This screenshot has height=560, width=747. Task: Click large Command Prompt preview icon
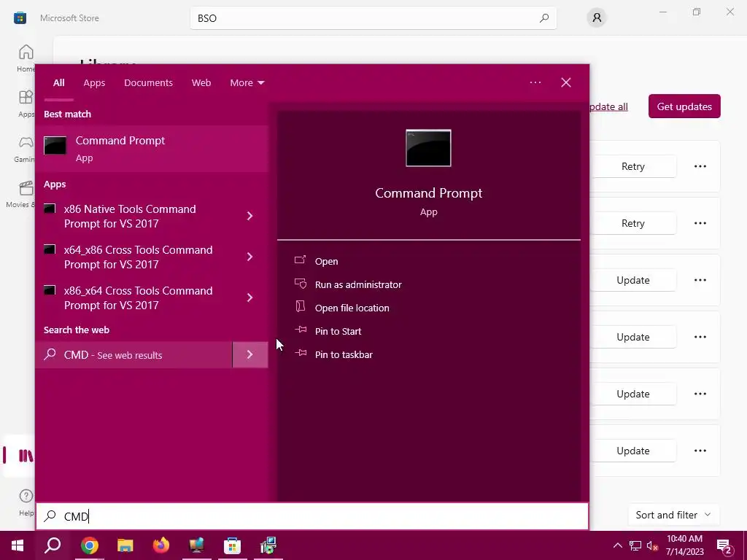[428, 148]
